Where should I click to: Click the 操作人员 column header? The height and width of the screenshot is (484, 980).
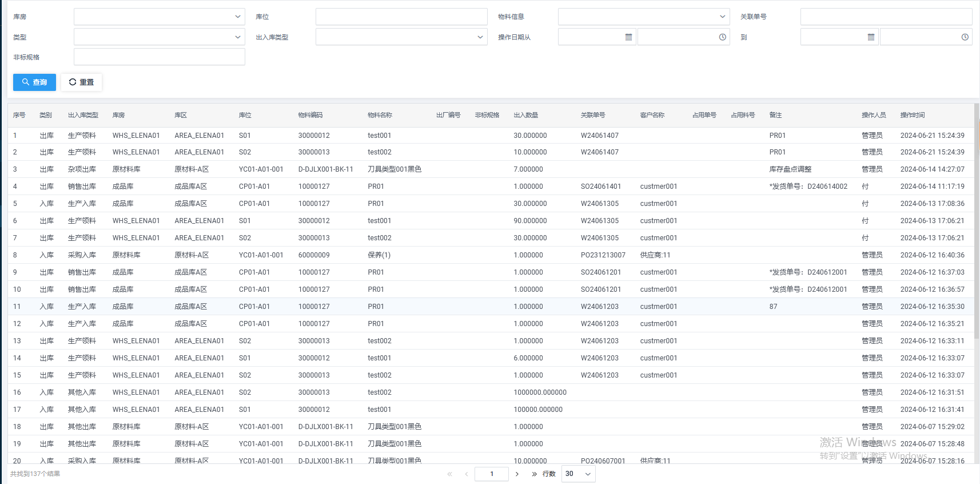click(874, 115)
